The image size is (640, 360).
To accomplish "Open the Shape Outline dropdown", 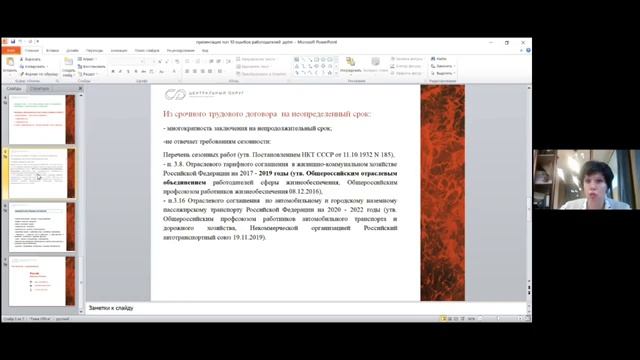I will pos(406,66).
